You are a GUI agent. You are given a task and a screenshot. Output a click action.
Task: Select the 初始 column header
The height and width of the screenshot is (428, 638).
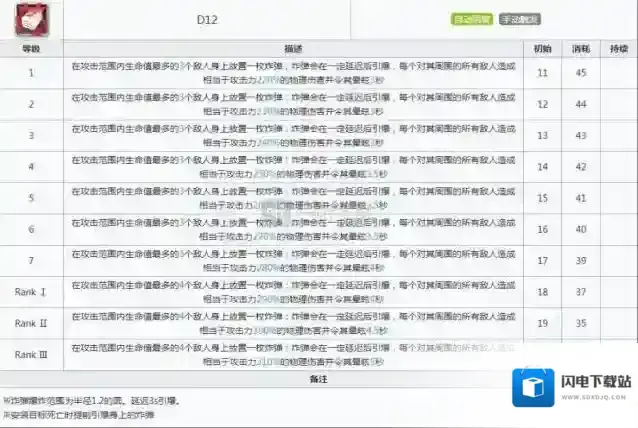pos(542,48)
